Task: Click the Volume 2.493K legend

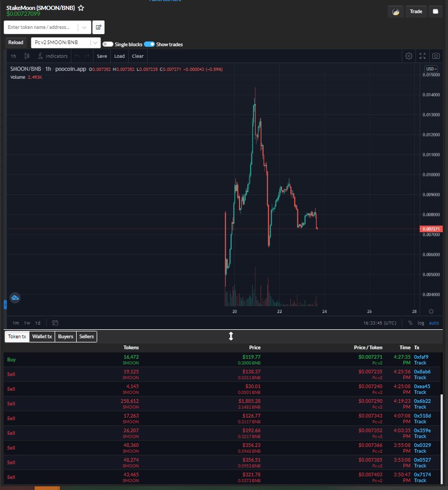Action: click(26, 77)
